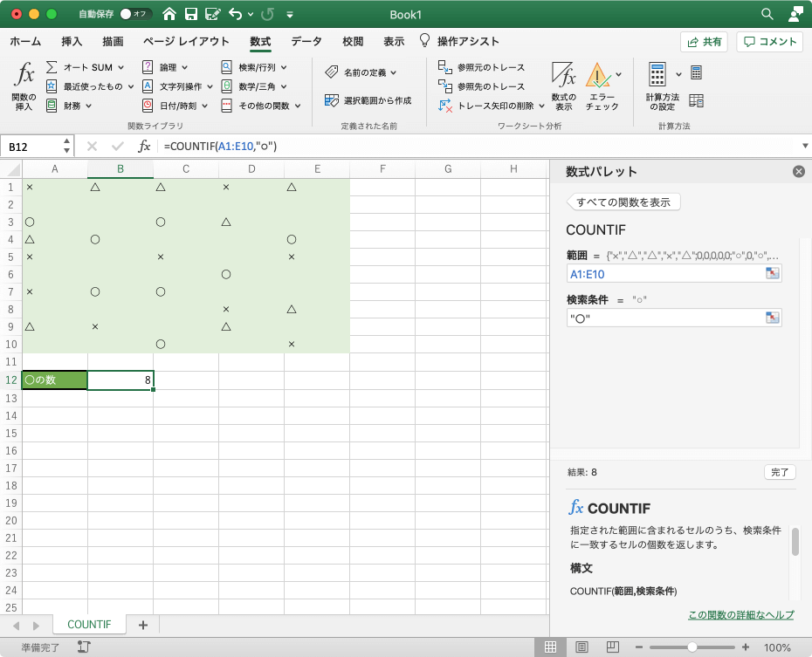Open the 挿入 ribbon tab
The width and height of the screenshot is (812, 657).
tap(72, 41)
